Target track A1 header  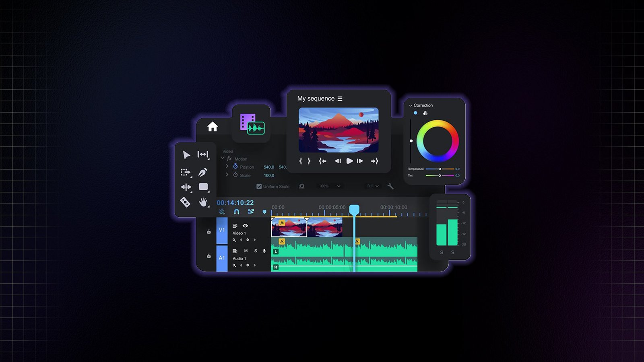click(x=222, y=258)
